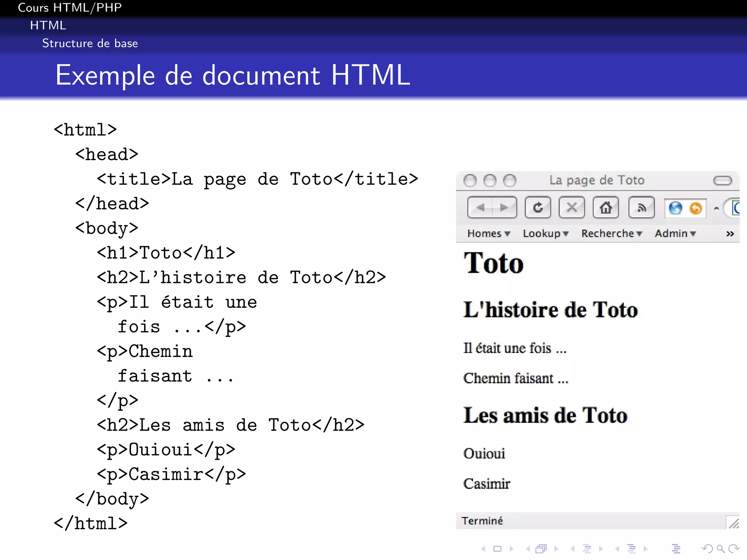
Task: Click the small caret beside the orange icon
Action: pos(716,209)
